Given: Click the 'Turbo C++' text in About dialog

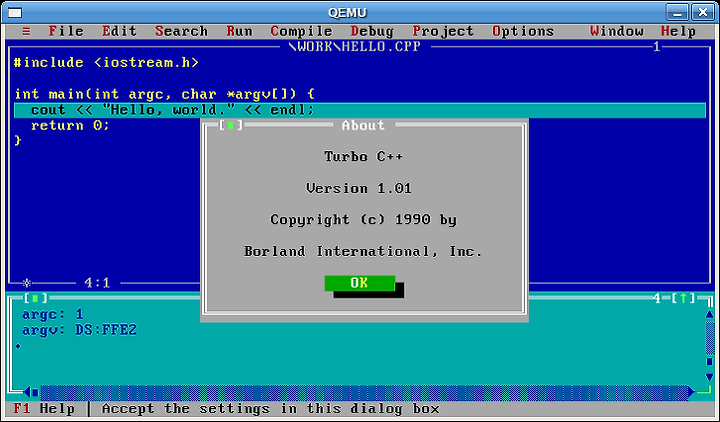Looking at the screenshot, I should tap(363, 157).
